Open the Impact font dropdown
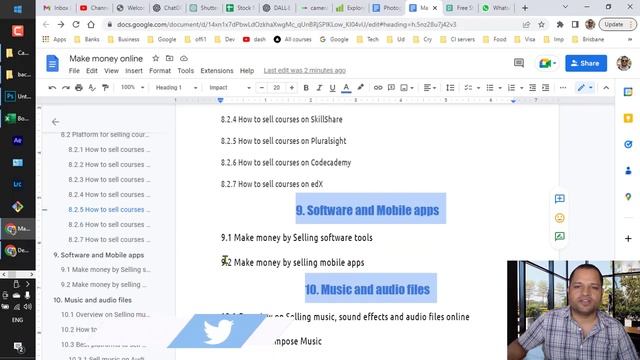The width and height of the screenshot is (640, 360). click(230, 87)
